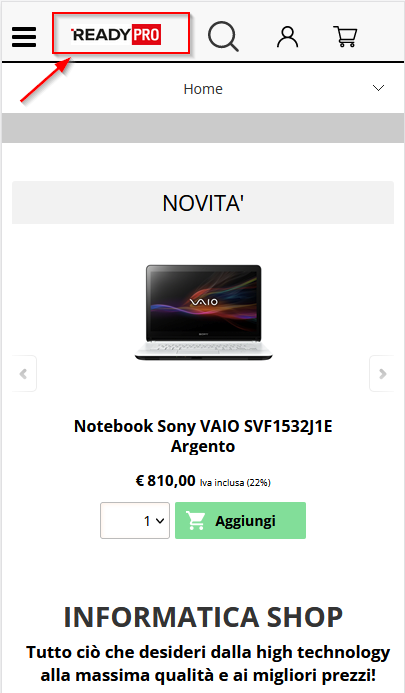405x693 pixels.
Task: Open the hamburger menu
Action: tap(24, 37)
